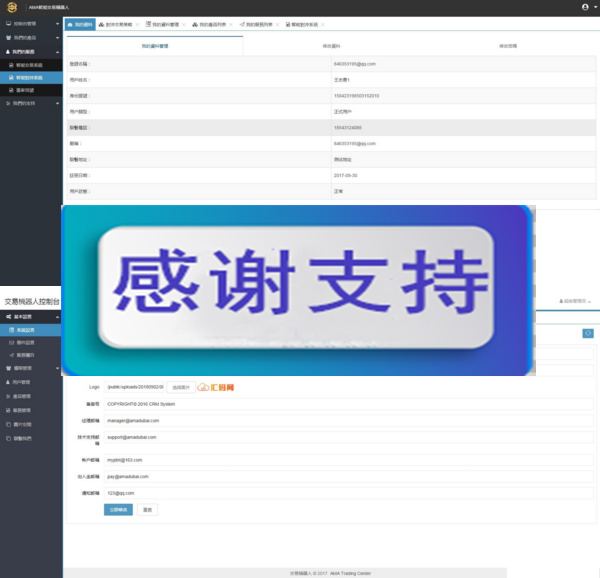Open the 修改密碼 sub-tab

pyautogui.click(x=507, y=46)
